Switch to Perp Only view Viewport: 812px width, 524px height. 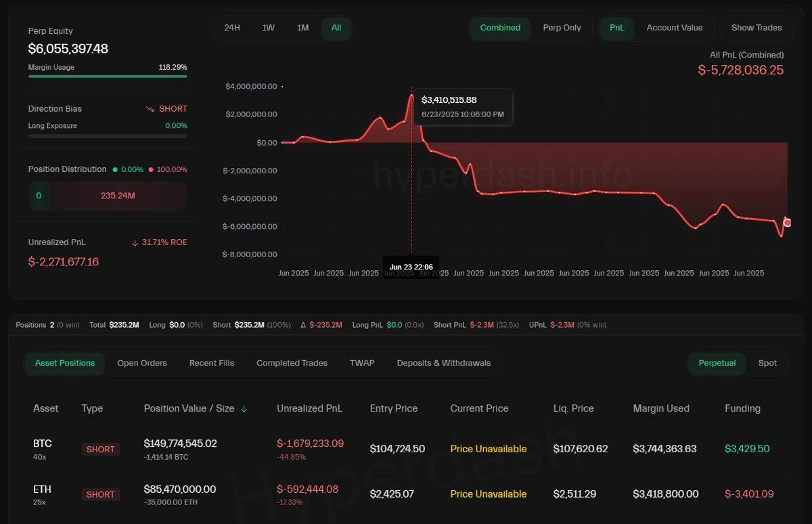562,28
